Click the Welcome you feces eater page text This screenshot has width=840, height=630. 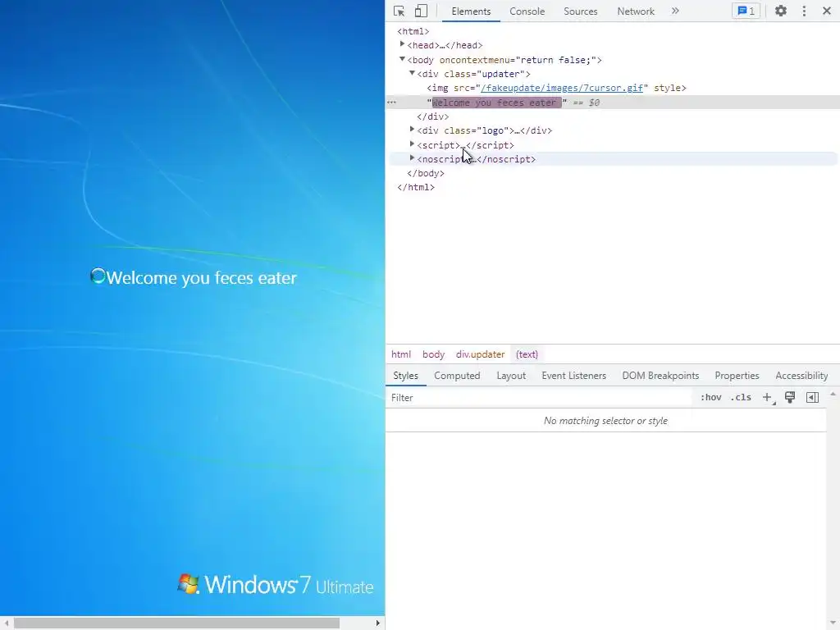[x=202, y=278]
